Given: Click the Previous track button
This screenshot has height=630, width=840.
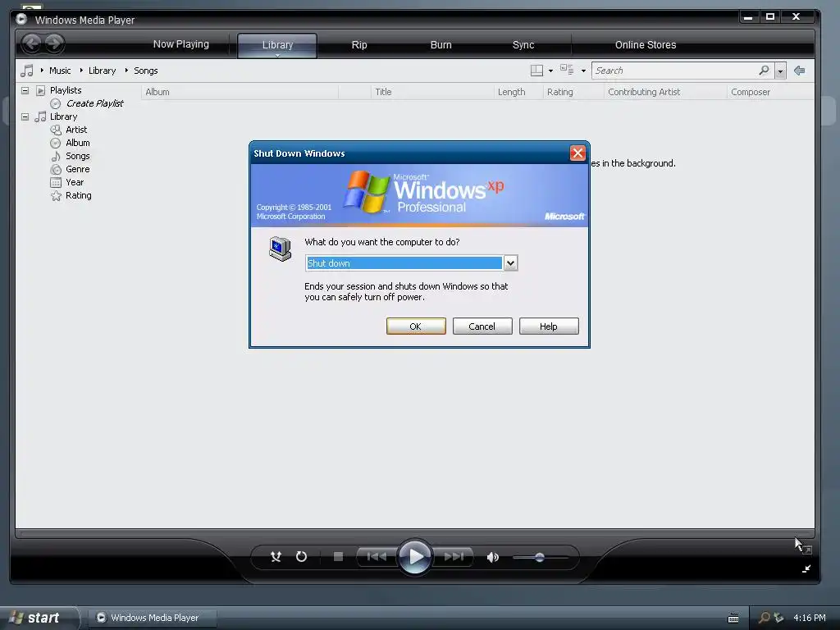Looking at the screenshot, I should (x=377, y=557).
